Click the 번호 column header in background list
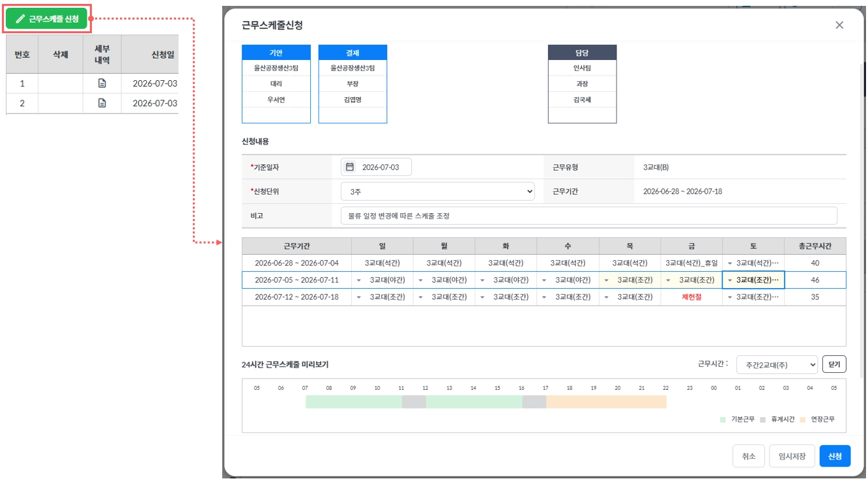This screenshot has height=481, width=868. click(22, 55)
